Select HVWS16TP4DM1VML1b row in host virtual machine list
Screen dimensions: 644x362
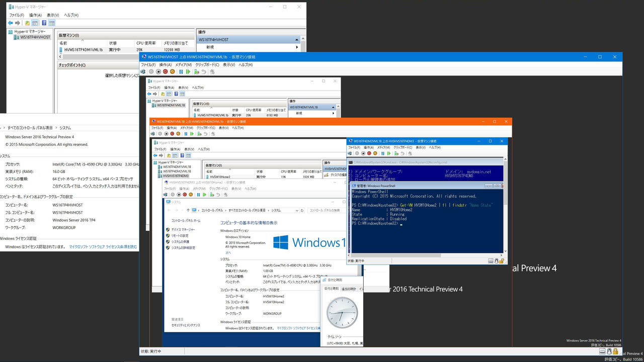126,50
